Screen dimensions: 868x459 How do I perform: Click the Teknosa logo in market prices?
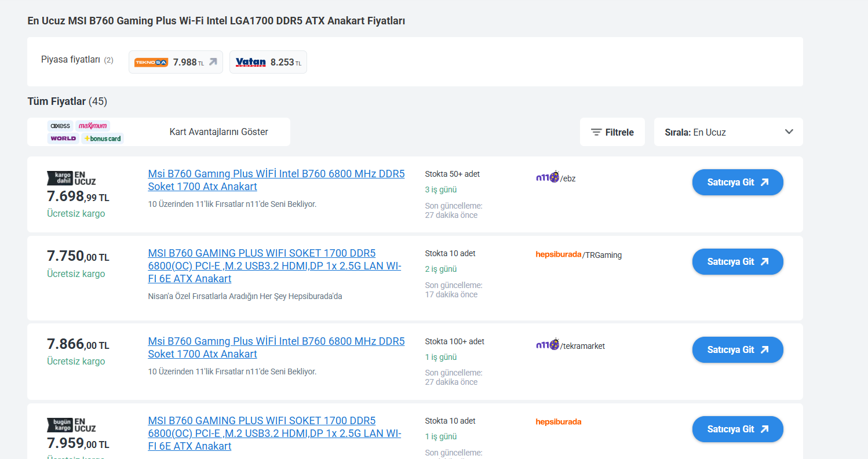click(x=151, y=62)
